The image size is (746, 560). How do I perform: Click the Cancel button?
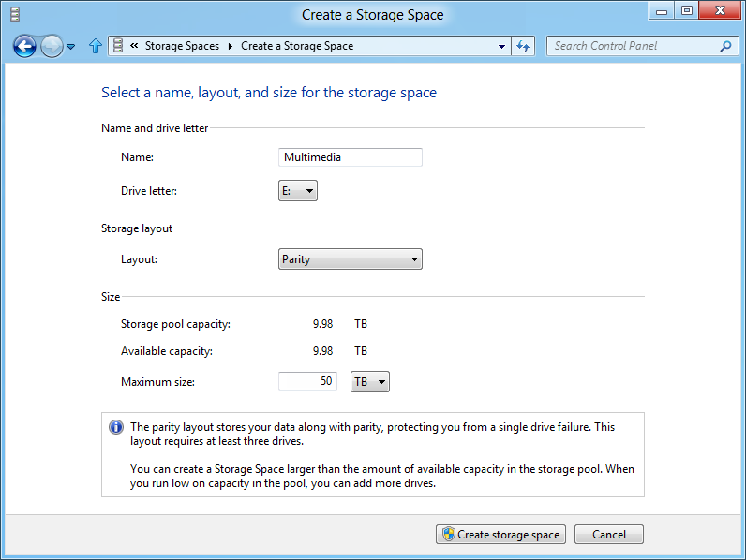609,535
